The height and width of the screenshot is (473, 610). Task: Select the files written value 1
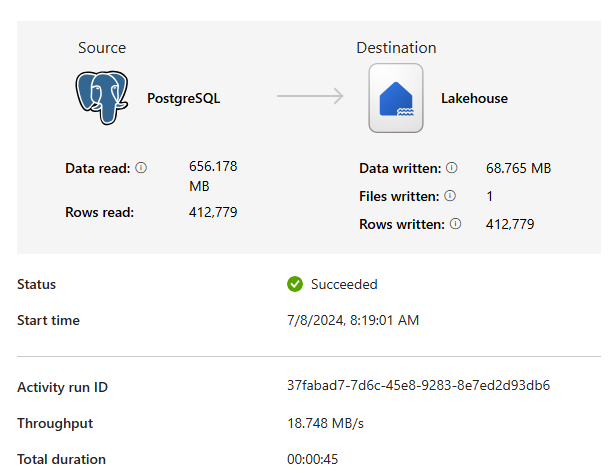pos(489,196)
